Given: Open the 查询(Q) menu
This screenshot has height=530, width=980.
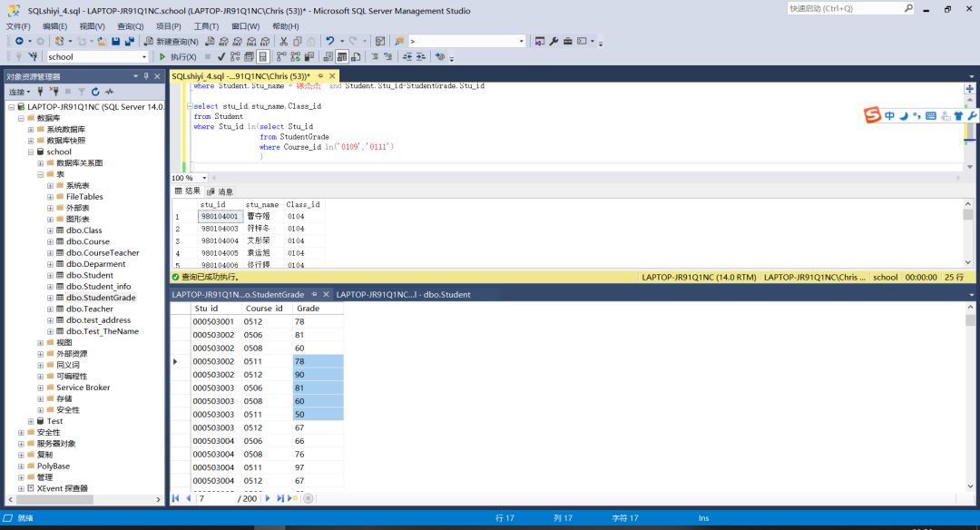Looking at the screenshot, I should click(x=131, y=26).
